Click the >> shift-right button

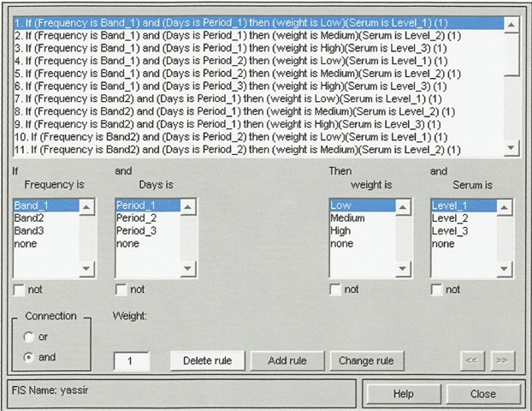pos(502,360)
